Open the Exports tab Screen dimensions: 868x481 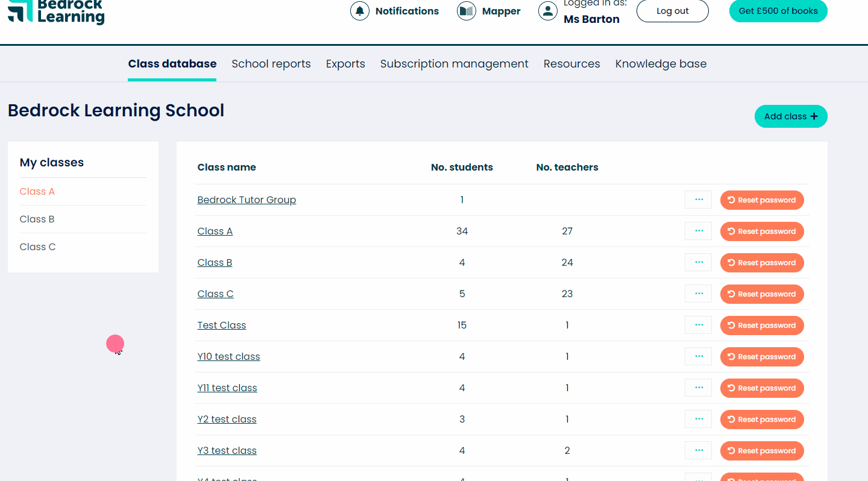(x=345, y=64)
